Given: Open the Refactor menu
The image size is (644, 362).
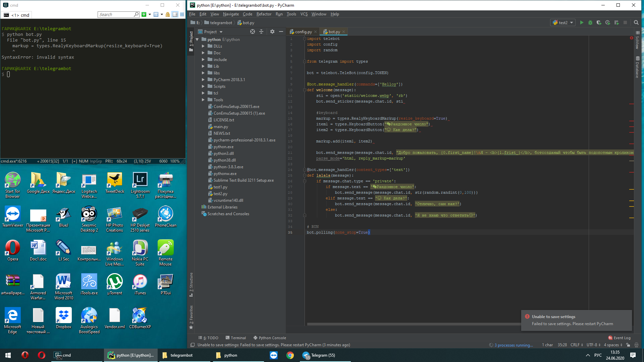Looking at the screenshot, I should 264,14.
